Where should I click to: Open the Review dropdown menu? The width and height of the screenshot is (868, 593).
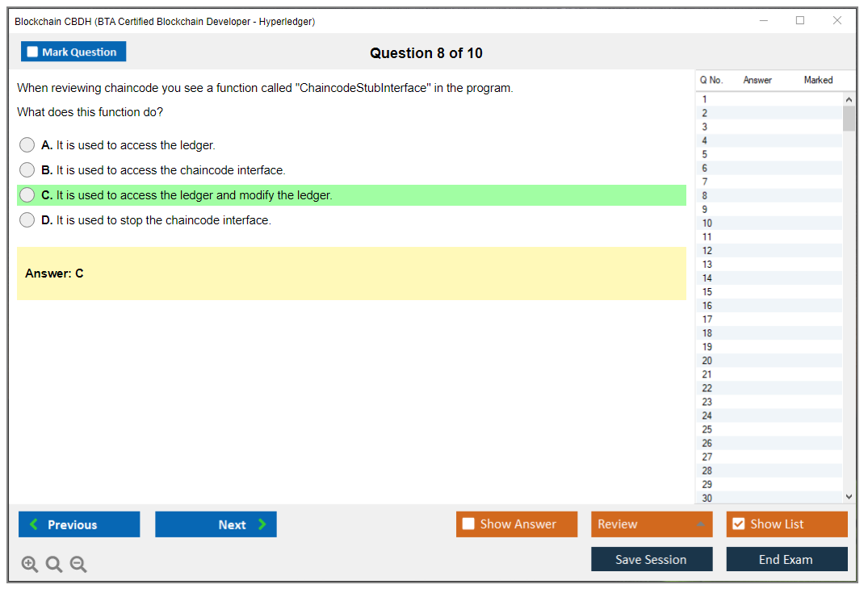pyautogui.click(x=651, y=524)
